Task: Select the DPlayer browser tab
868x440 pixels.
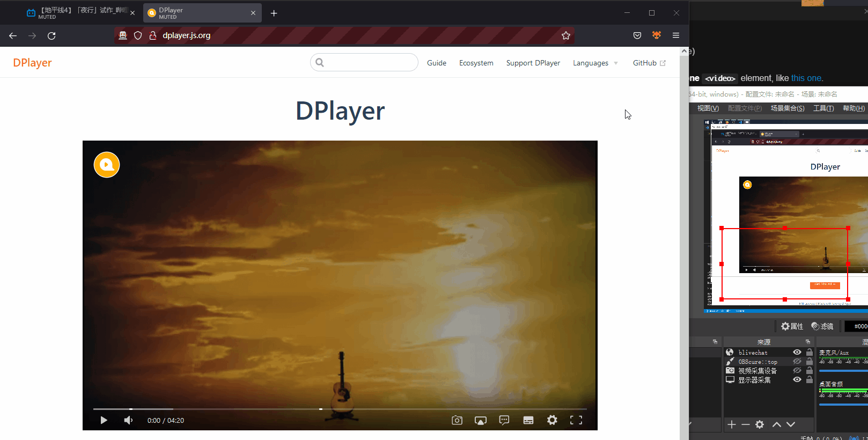Action: click(x=202, y=13)
